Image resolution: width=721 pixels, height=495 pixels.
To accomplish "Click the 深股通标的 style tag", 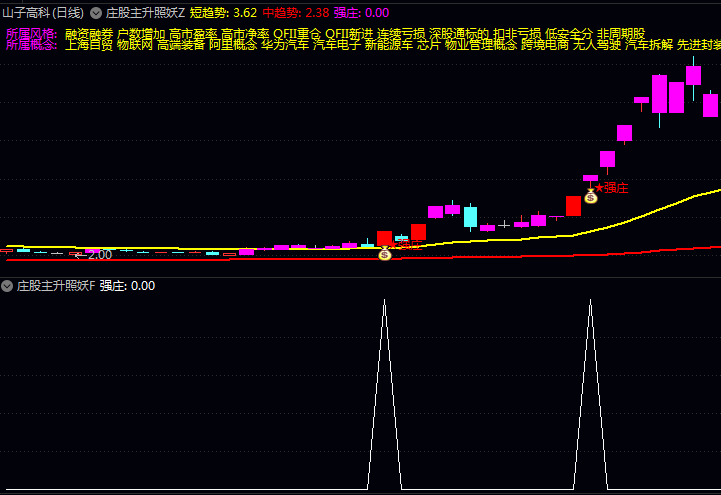I will coord(459,34).
